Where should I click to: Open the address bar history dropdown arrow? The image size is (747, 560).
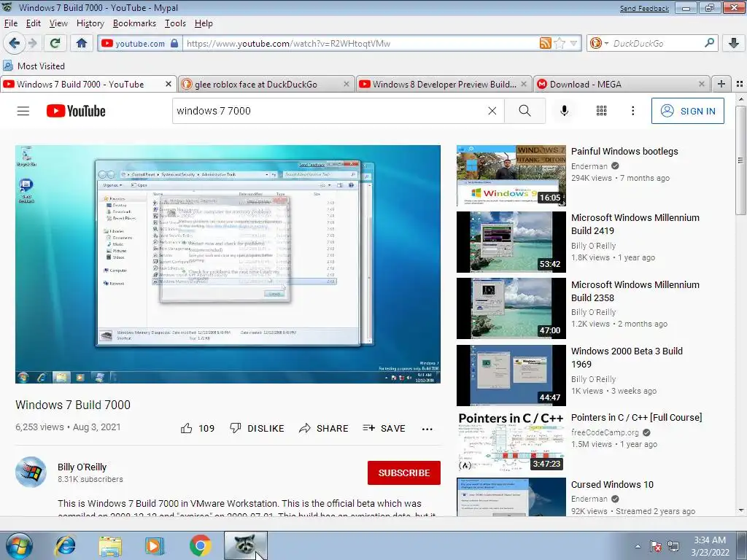coord(573,43)
